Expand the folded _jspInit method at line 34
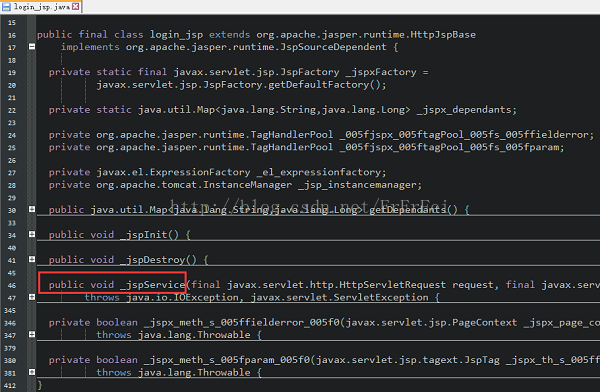 32,234
